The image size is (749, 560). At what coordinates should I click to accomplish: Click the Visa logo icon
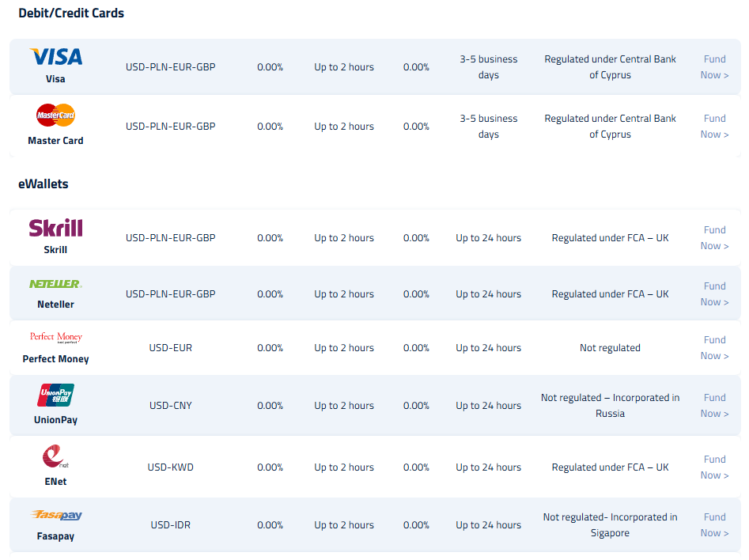point(56,57)
